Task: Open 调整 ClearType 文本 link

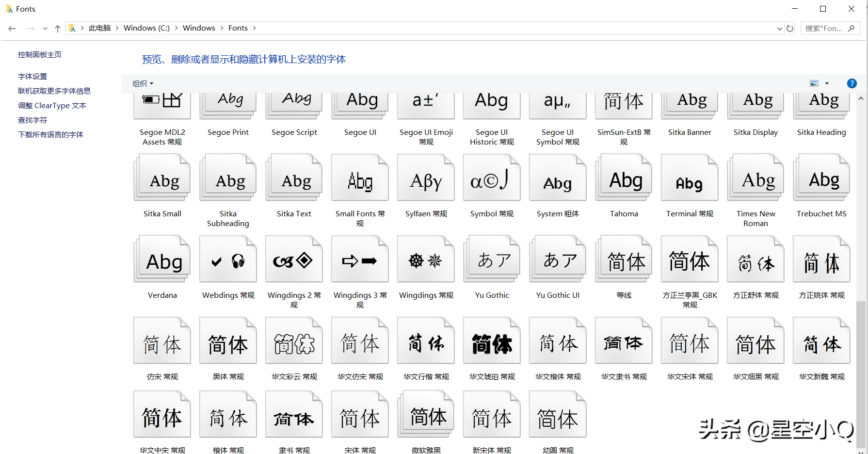Action: point(52,106)
